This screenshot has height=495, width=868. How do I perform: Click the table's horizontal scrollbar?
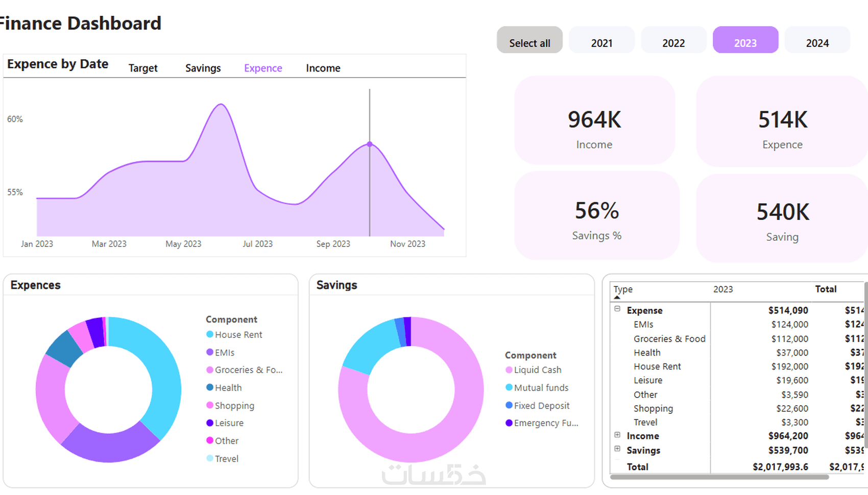click(719, 477)
